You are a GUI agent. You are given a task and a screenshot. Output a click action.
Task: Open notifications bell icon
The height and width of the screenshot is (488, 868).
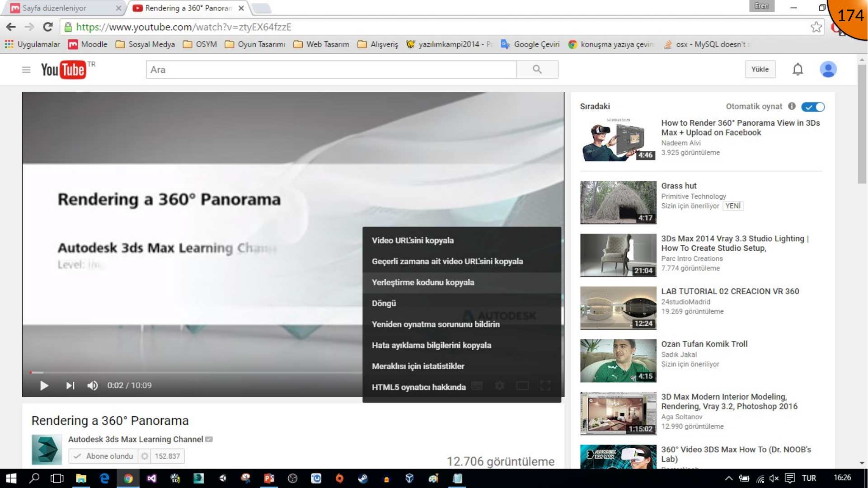pyautogui.click(x=798, y=70)
